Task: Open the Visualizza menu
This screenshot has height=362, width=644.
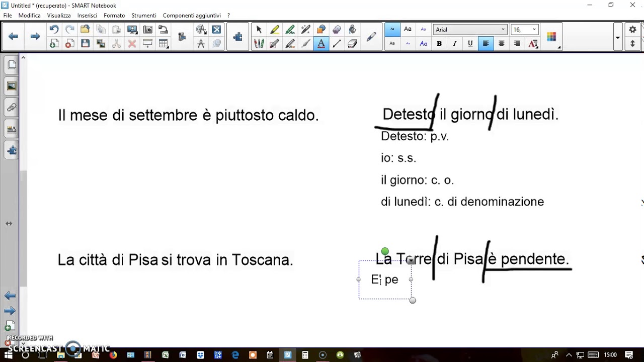Action: click(x=59, y=16)
